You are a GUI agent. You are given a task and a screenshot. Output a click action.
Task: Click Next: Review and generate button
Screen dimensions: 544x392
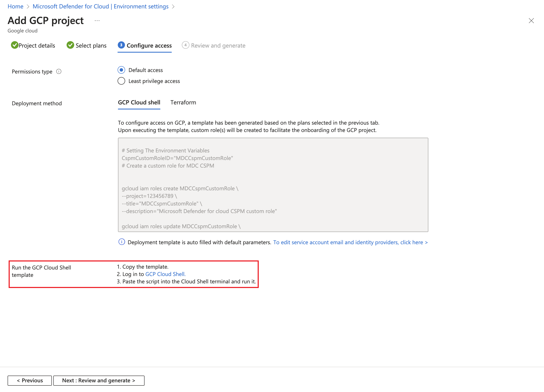coord(99,380)
